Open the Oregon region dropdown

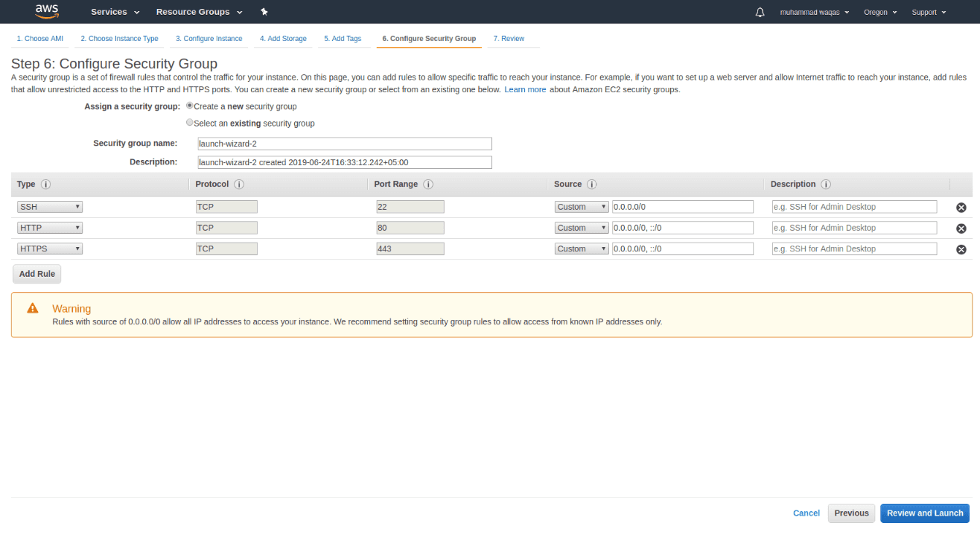coord(879,12)
